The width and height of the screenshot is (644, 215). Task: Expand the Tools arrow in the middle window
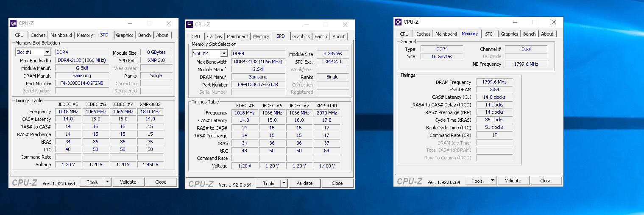click(284, 183)
